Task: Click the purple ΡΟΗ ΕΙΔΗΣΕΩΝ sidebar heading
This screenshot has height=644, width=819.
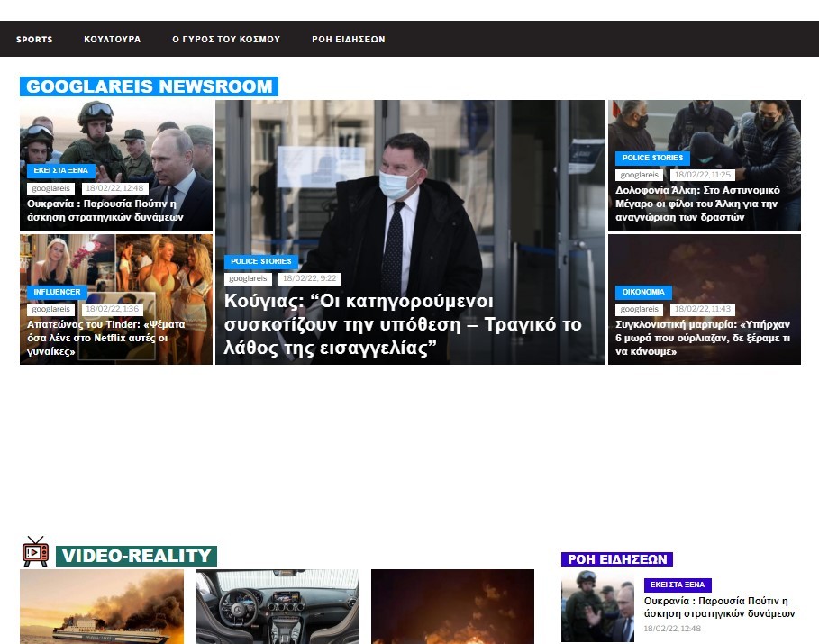Action: (617, 559)
